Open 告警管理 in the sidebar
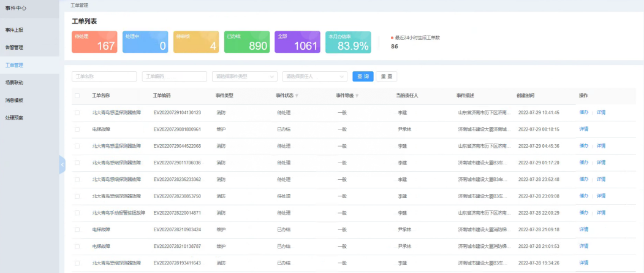The width and height of the screenshot is (644, 273). (x=15, y=47)
